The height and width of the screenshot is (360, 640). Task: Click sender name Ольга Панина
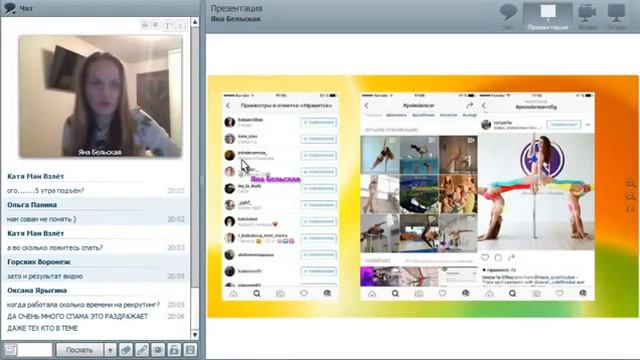coord(32,205)
